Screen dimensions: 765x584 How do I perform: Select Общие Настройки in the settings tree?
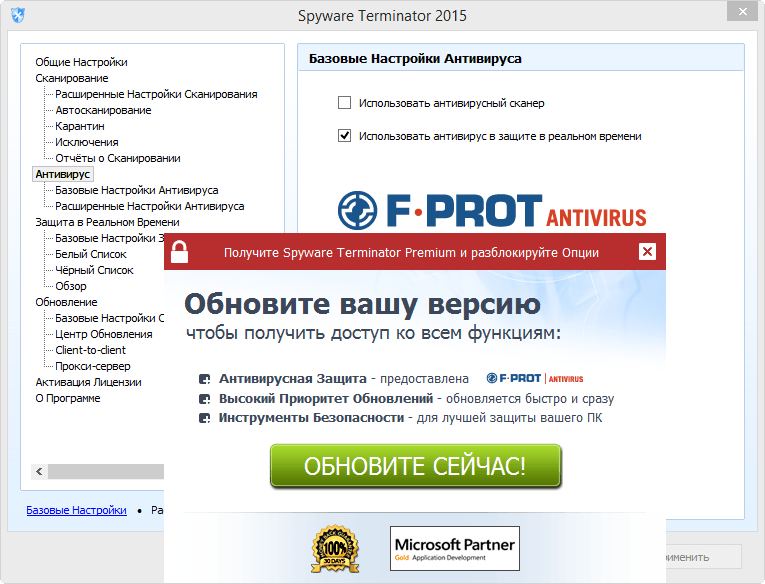tap(81, 62)
